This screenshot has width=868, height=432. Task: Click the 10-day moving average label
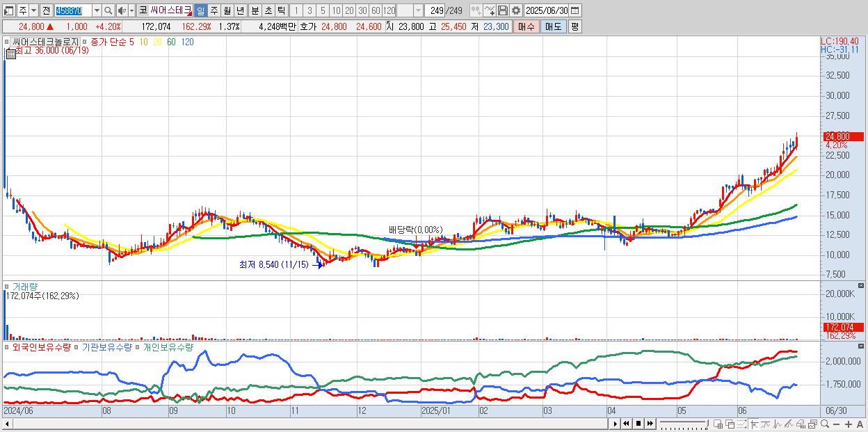click(x=143, y=42)
